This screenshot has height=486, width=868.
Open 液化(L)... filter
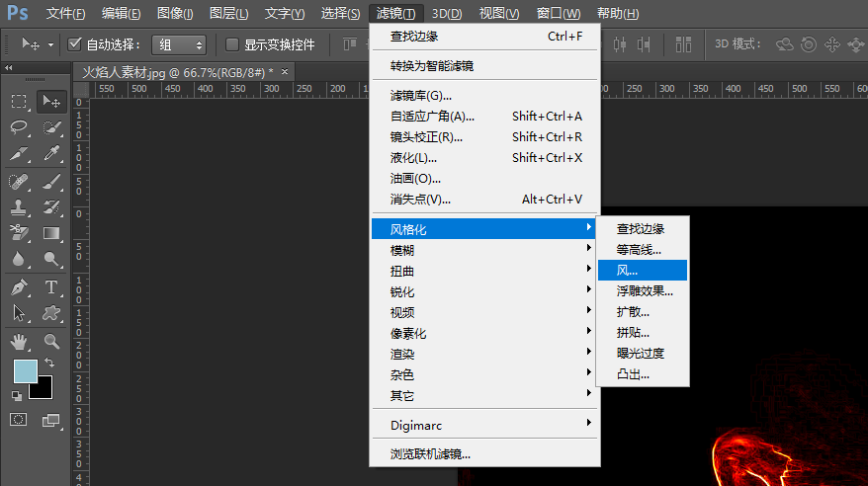tap(484, 158)
